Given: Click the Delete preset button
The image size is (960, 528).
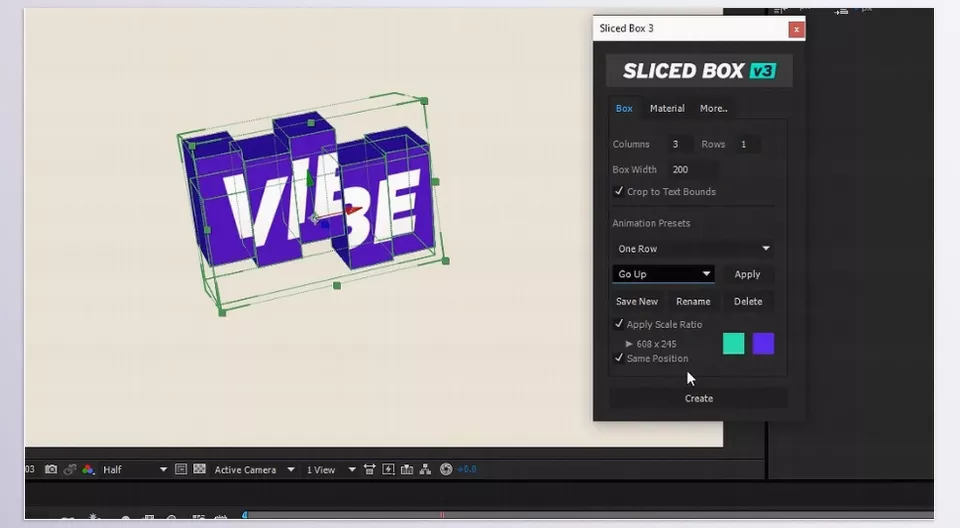Looking at the screenshot, I should click(x=748, y=301).
